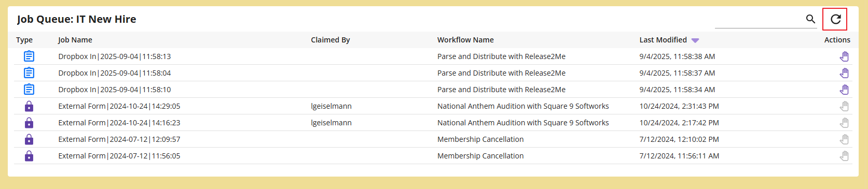The height and width of the screenshot is (189, 868).
Task: Click disabled claim hand for 14:16:23 job
Action: coord(844,123)
